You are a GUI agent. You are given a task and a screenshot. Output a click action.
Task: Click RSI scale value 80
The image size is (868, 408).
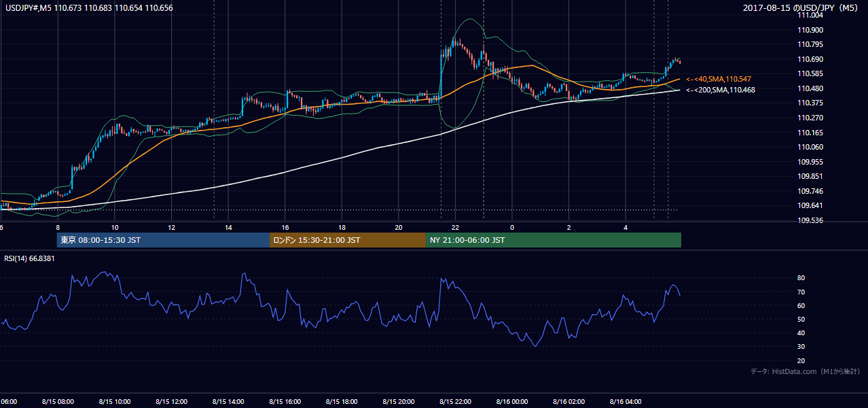click(801, 278)
